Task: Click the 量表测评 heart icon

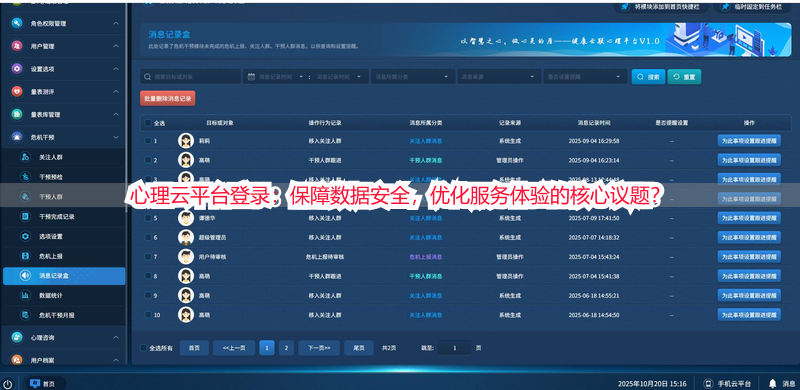Action: click(17, 92)
